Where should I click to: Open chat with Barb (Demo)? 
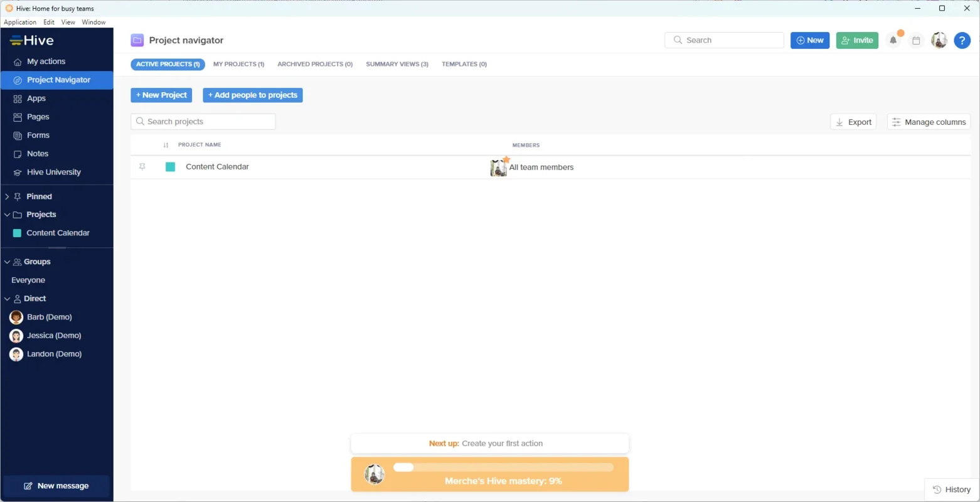pyautogui.click(x=49, y=317)
